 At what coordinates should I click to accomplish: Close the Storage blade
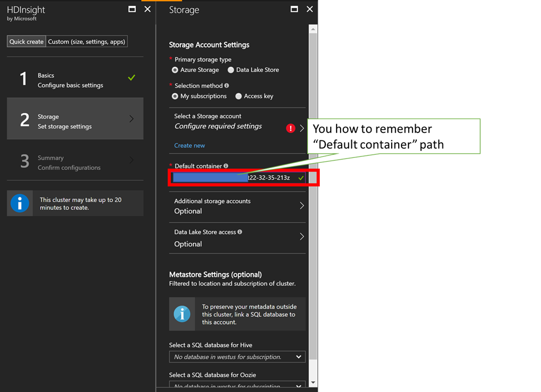coord(310,9)
